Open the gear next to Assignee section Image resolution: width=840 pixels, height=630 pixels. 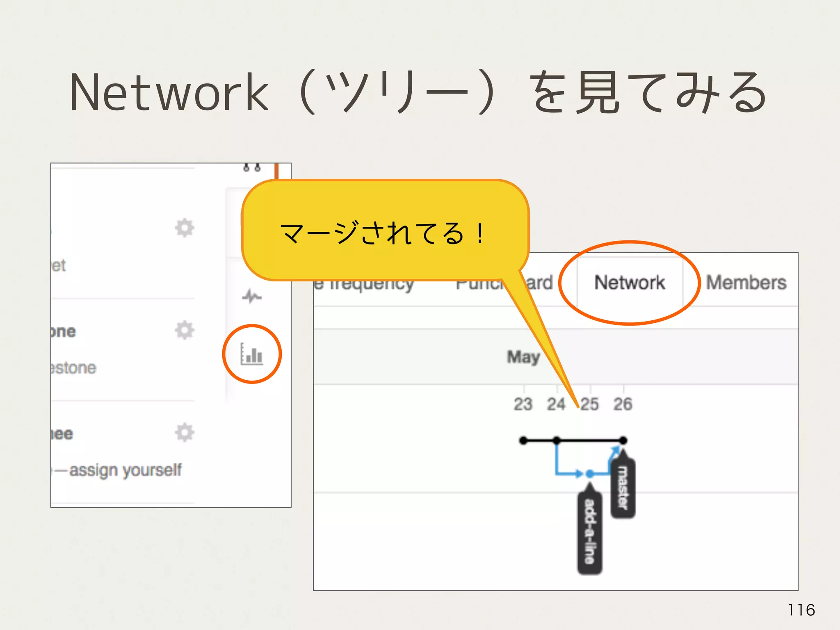tap(184, 432)
